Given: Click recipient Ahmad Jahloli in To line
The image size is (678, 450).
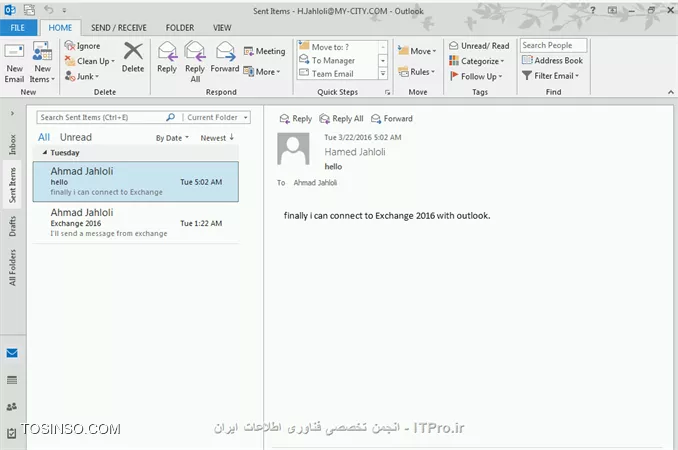Looking at the screenshot, I should [x=315, y=183].
